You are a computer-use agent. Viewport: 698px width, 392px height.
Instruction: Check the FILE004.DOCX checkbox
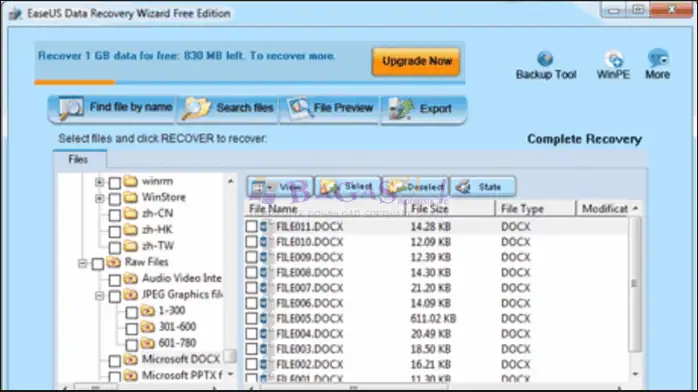[x=252, y=334]
